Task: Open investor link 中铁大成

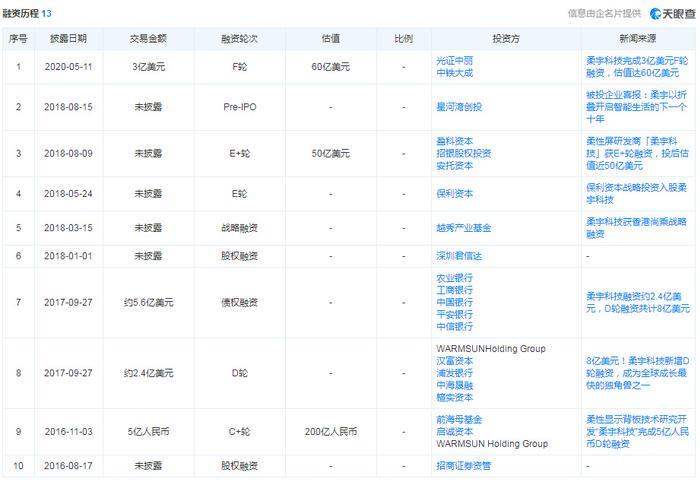Action: pyautogui.click(x=454, y=73)
